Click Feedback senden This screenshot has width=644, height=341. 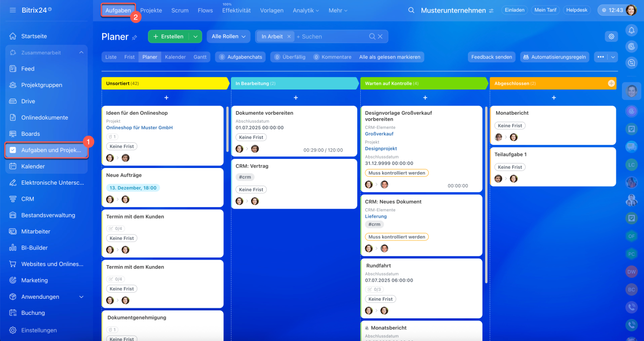(492, 57)
